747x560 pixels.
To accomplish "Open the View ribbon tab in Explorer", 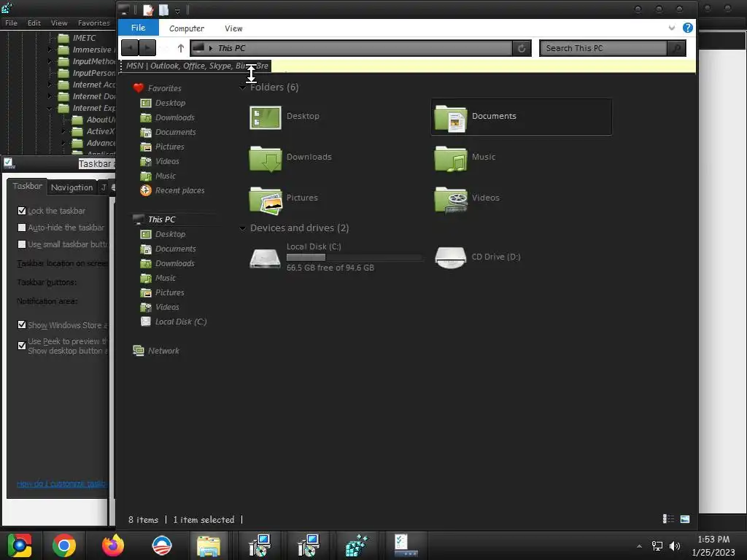I will (x=233, y=28).
